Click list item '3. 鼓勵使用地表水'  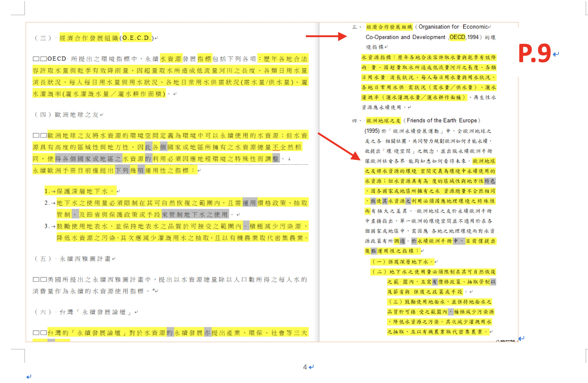click(176, 226)
